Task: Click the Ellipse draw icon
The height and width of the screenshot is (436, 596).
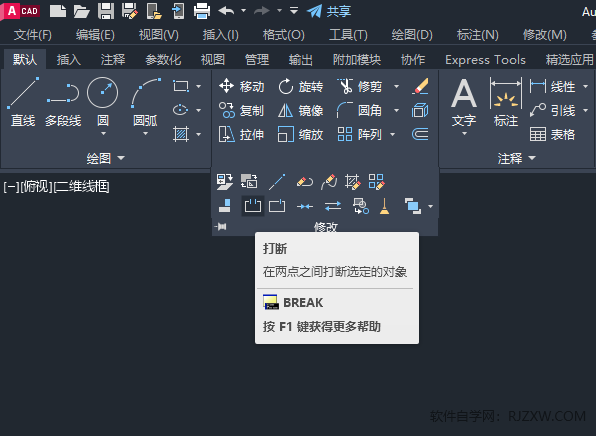Action: [181, 110]
